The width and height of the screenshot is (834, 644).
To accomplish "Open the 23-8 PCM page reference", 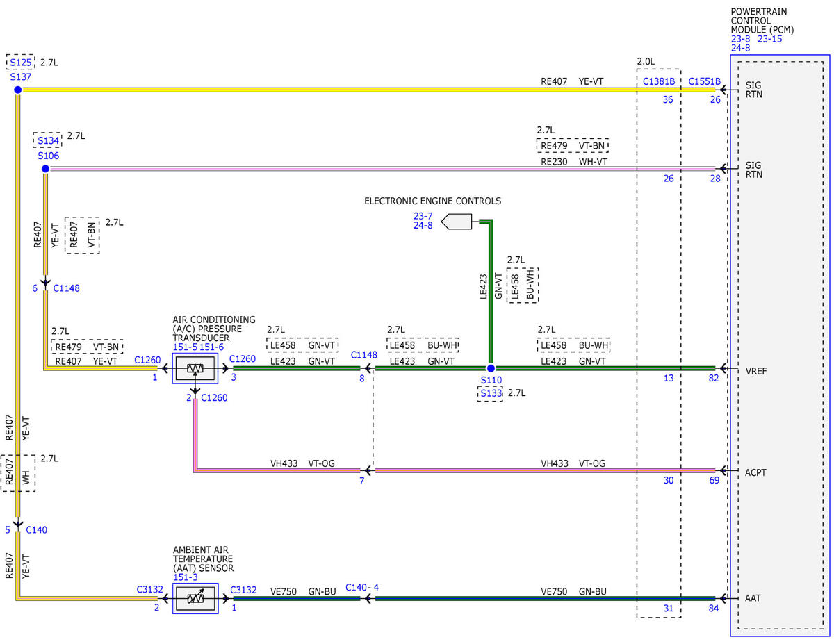I will [x=741, y=40].
